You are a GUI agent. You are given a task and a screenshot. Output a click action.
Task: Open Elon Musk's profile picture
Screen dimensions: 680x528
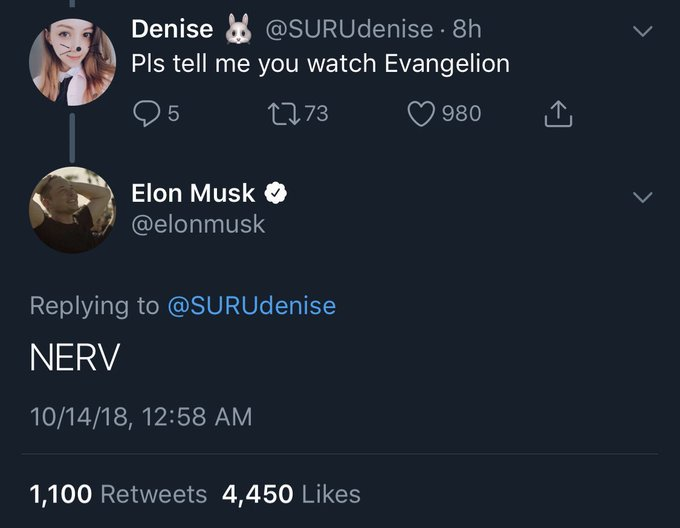[72, 210]
